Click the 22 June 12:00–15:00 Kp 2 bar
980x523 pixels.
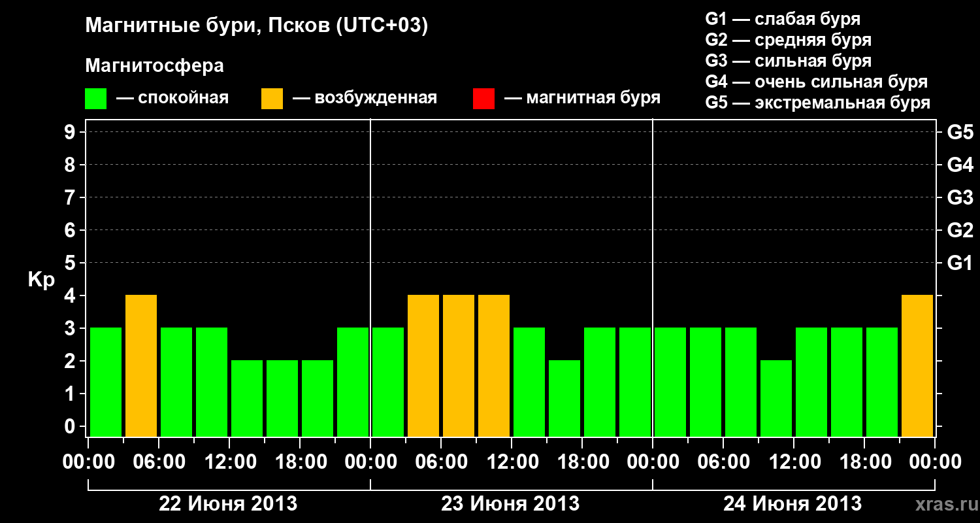click(247, 398)
